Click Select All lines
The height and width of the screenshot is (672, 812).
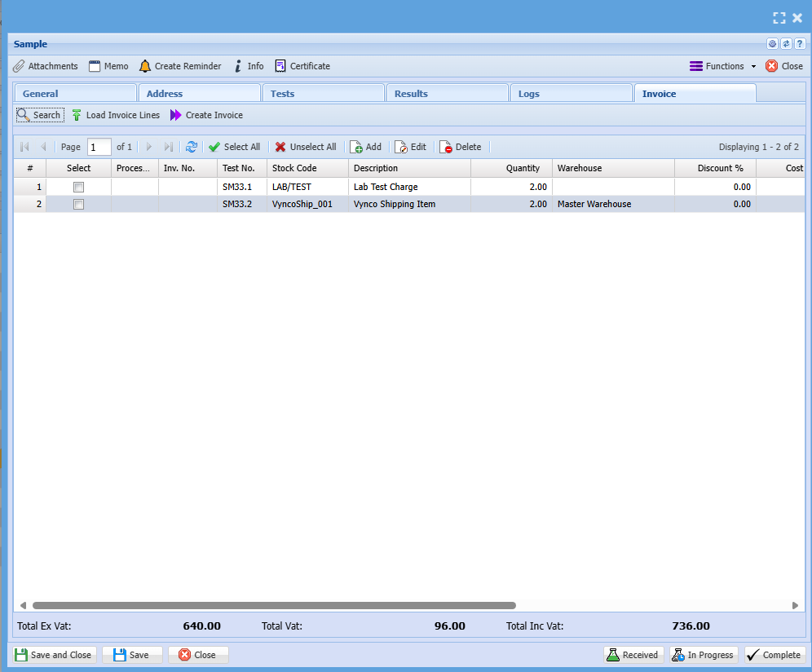click(x=234, y=147)
